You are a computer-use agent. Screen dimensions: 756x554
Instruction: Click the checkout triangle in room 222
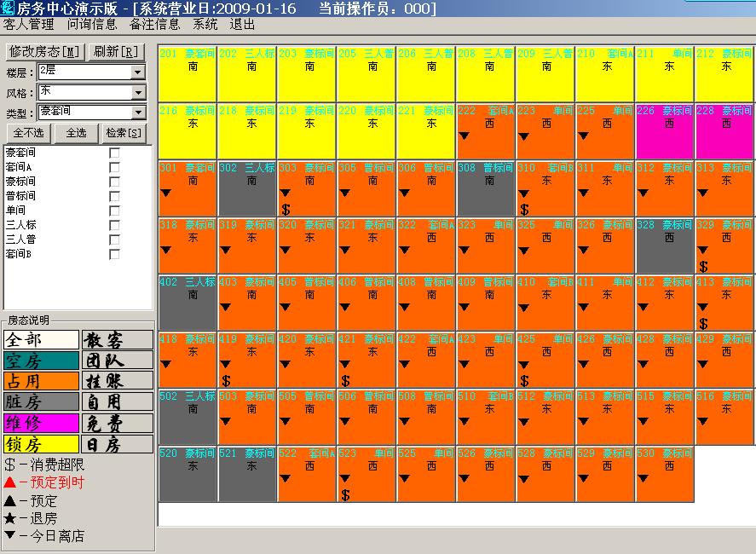(x=465, y=136)
